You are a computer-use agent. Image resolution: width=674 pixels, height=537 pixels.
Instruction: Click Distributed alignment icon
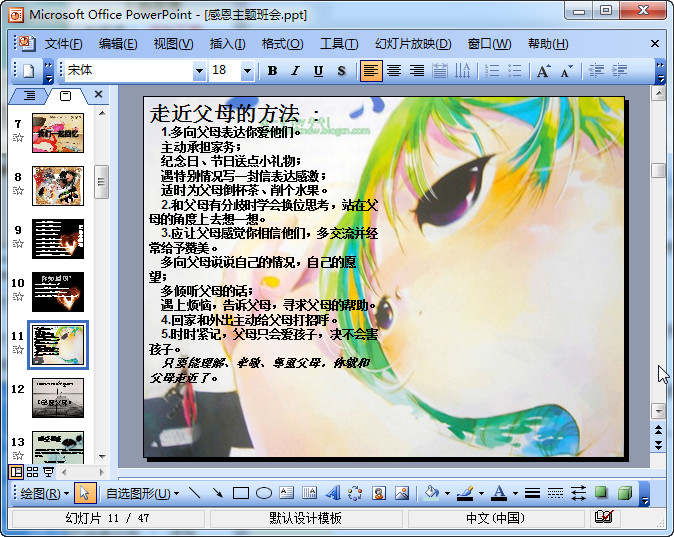440,71
